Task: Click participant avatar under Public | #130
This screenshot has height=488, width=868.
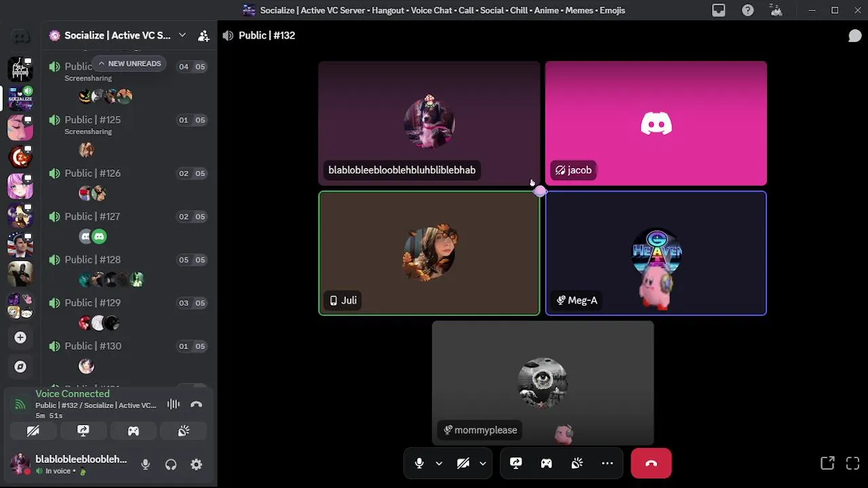Action: pos(86,366)
